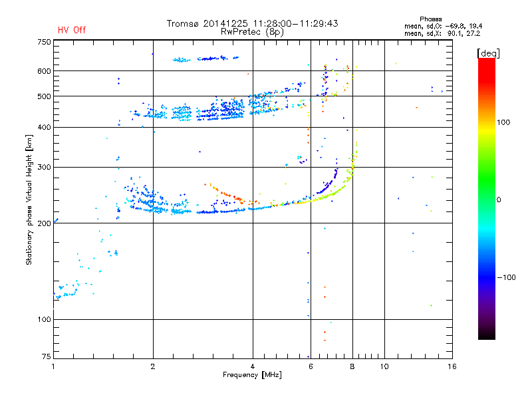Select the plot title 'Tromsø 20141225 11:28:00-11:29:43'

[x=252, y=23]
